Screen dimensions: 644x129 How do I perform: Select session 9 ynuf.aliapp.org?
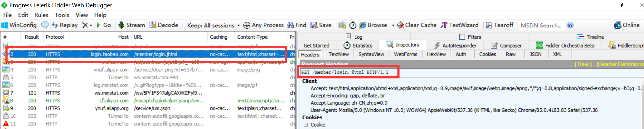click(148, 108)
